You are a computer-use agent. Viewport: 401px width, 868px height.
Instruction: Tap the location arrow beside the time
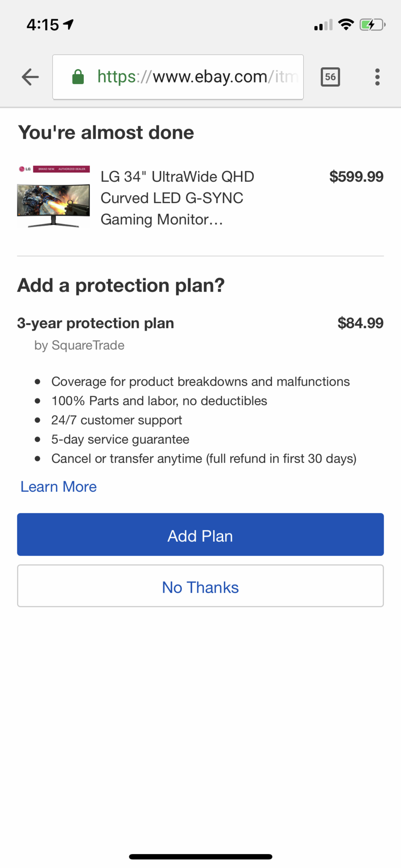[x=69, y=24]
